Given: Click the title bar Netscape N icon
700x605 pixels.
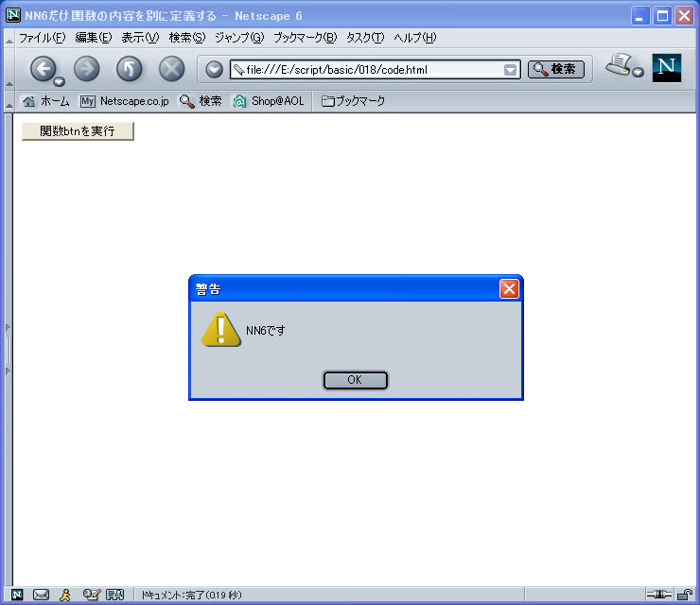Looking at the screenshot, I should pyautogui.click(x=13, y=15).
